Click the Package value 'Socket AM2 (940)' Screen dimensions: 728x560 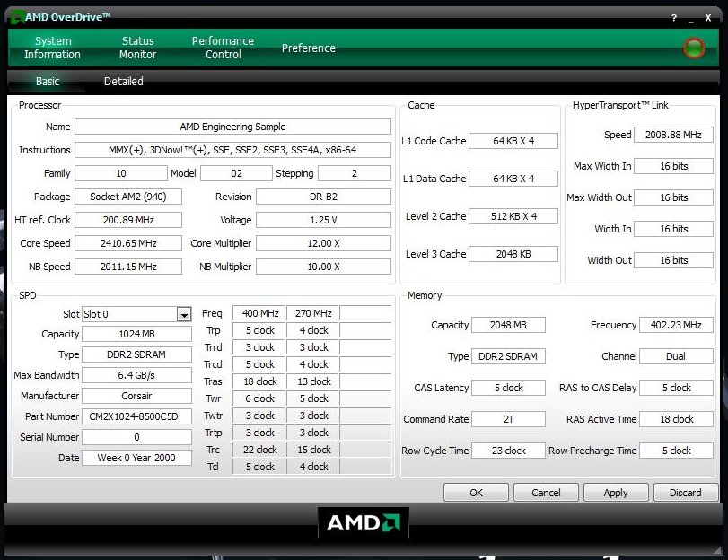[128, 197]
